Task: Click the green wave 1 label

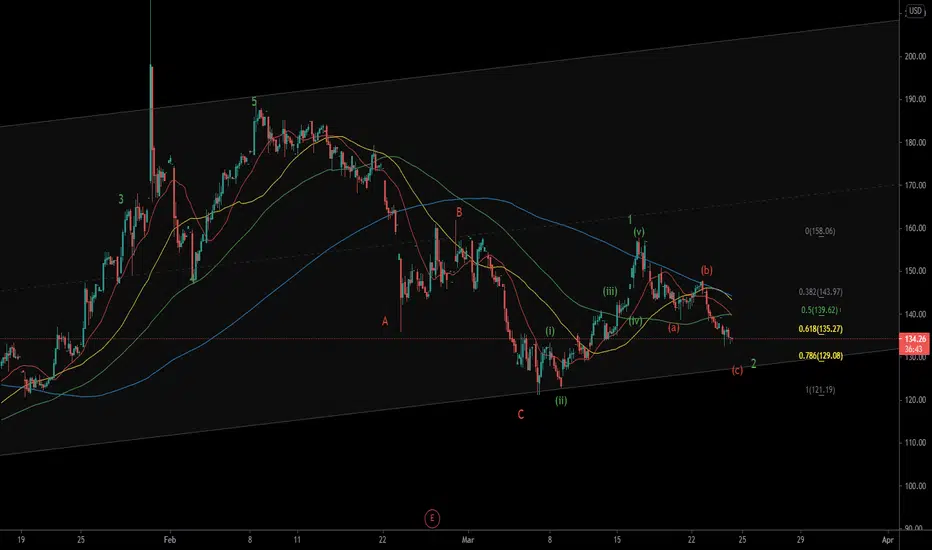Action: 630,220
